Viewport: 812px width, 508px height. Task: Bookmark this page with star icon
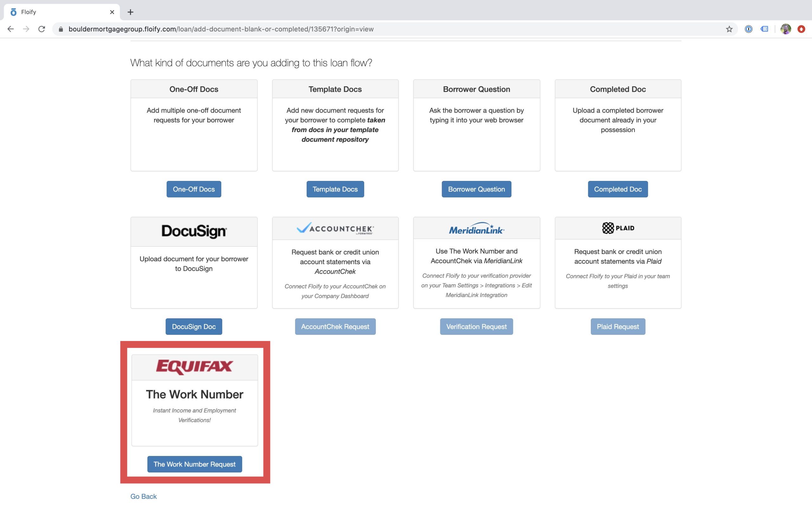tap(729, 29)
